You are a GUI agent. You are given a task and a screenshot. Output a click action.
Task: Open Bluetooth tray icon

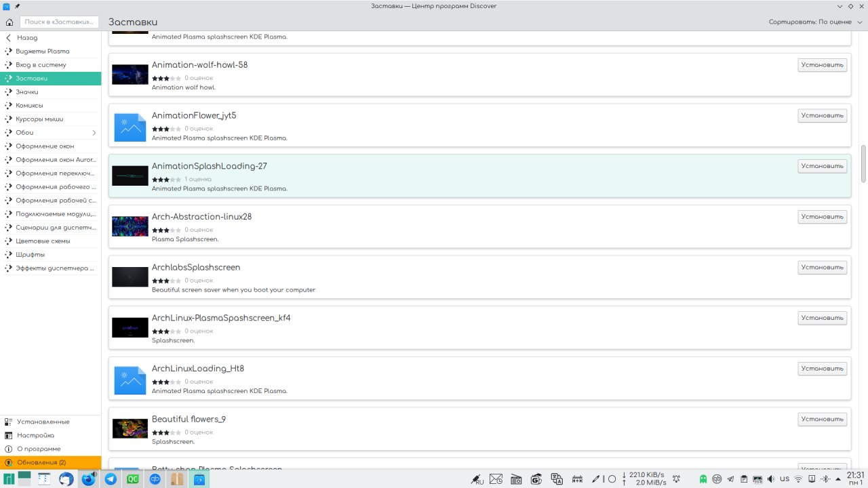pyautogui.click(x=825, y=479)
